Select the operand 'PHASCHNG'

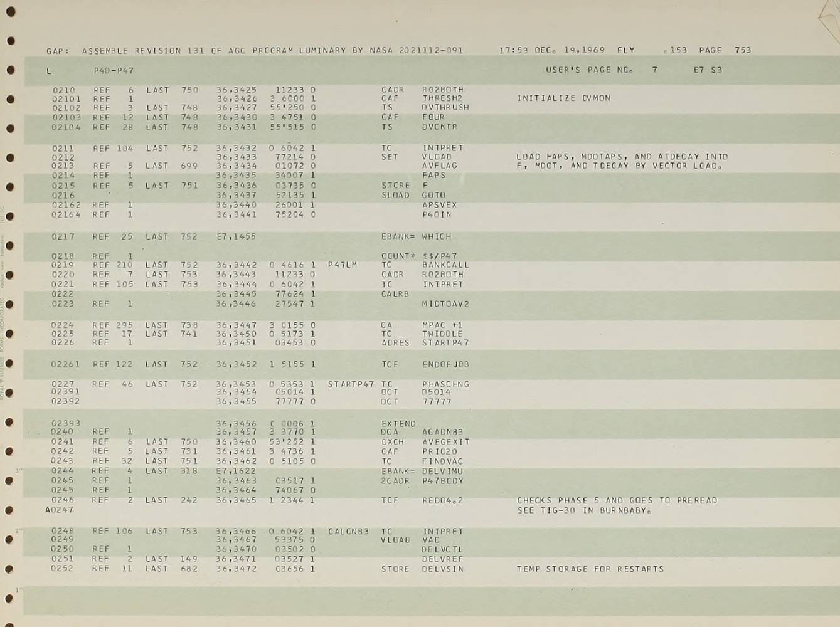446,384
